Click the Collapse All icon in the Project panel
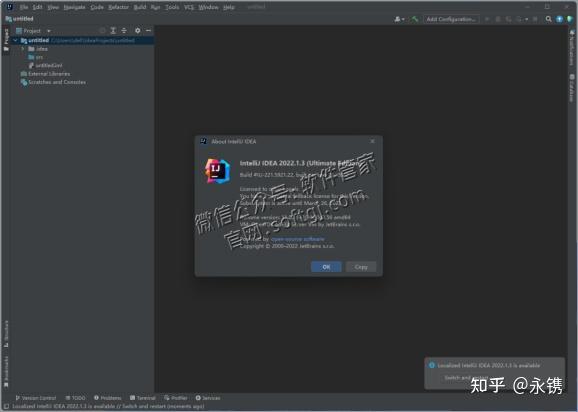Screen dimensions: 578x412 [x=124, y=31]
